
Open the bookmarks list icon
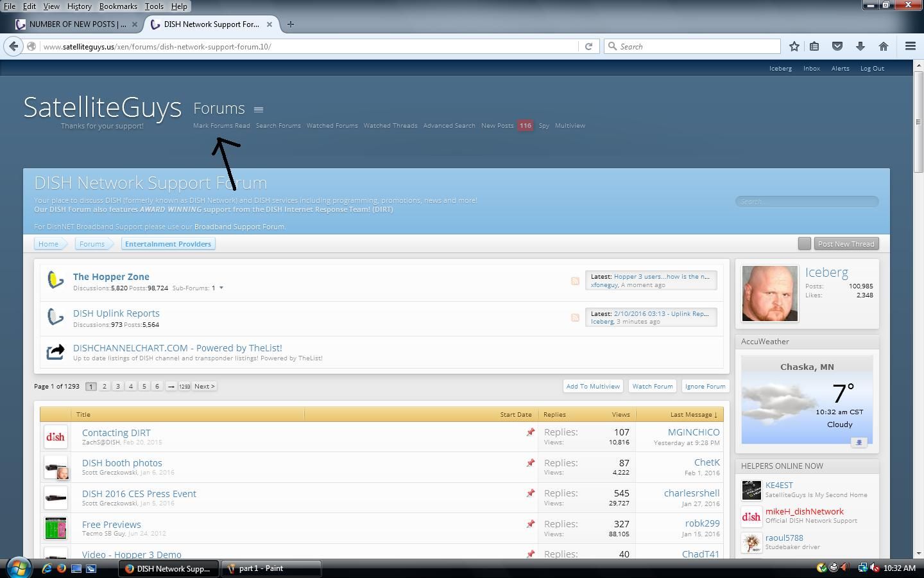[814, 46]
